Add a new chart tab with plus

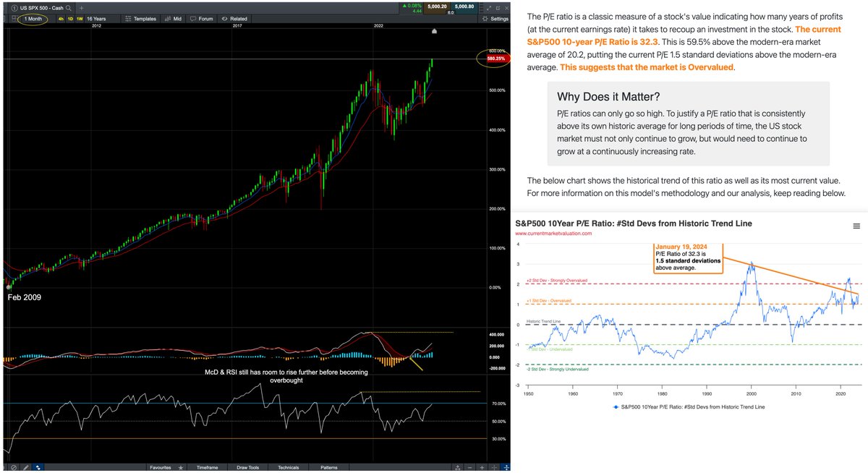point(81,8)
